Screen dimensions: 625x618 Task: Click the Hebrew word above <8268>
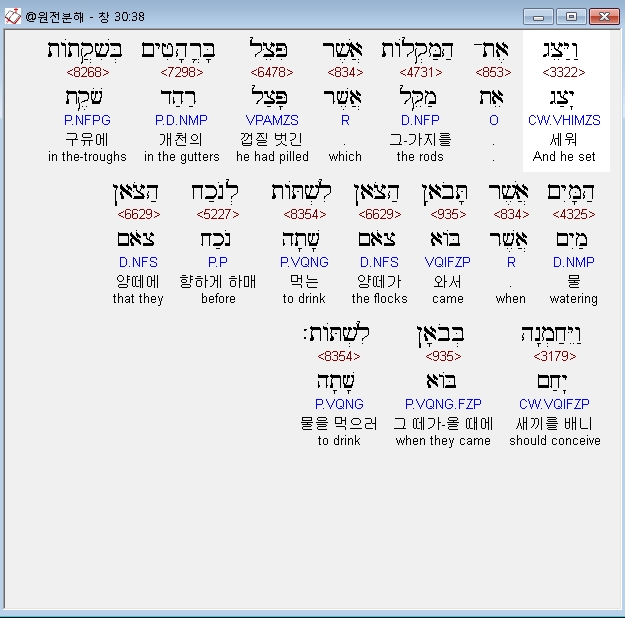[x=85, y=51]
